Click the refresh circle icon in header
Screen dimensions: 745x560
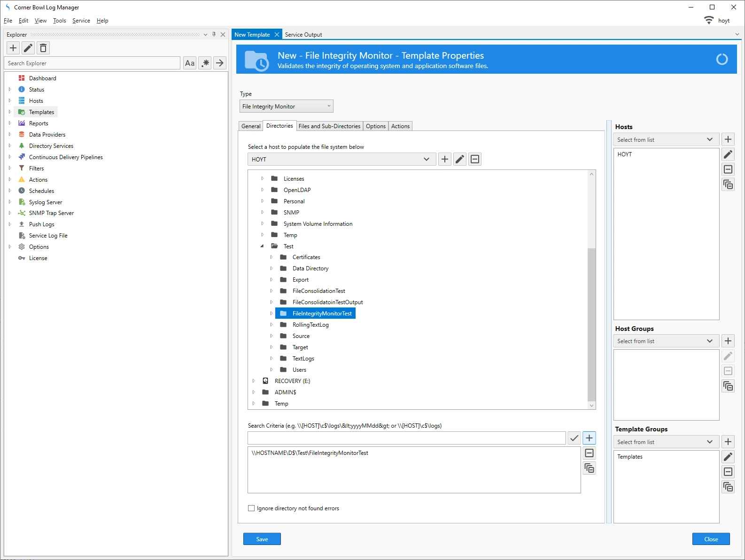(x=722, y=59)
